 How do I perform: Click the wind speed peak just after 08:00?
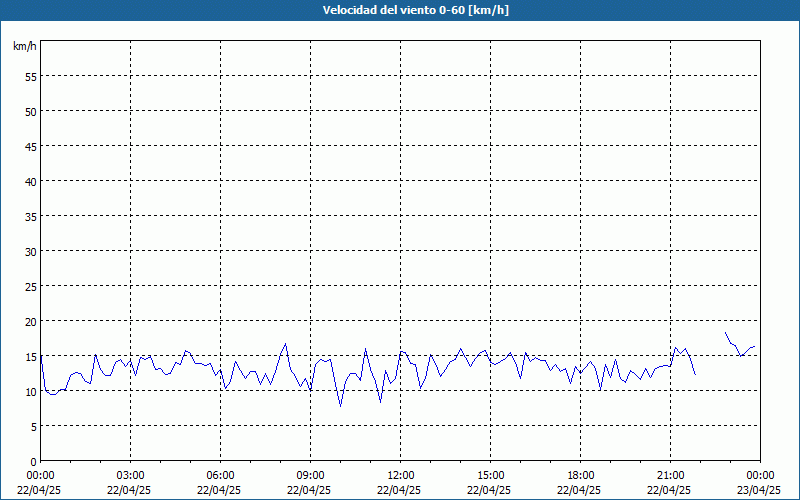(x=285, y=344)
